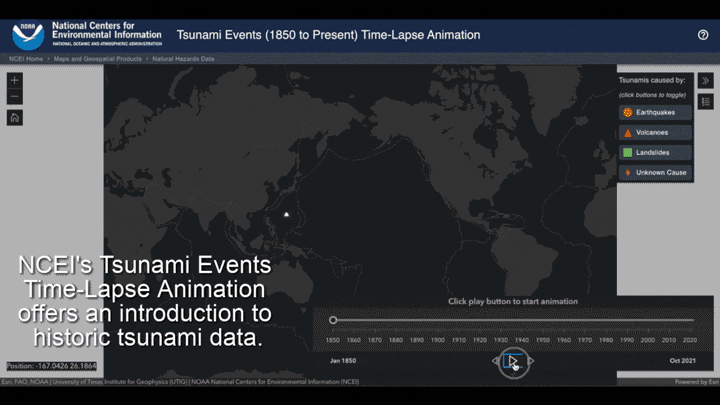Toggle Earthquakes tsunami layer
Image resolution: width=720 pixels, height=405 pixels.
click(x=655, y=112)
